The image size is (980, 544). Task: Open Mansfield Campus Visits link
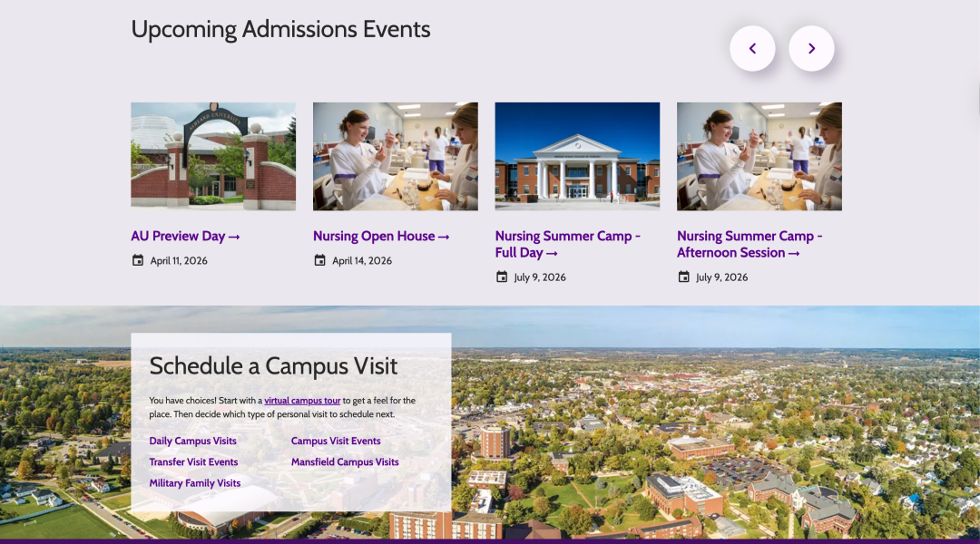point(345,462)
